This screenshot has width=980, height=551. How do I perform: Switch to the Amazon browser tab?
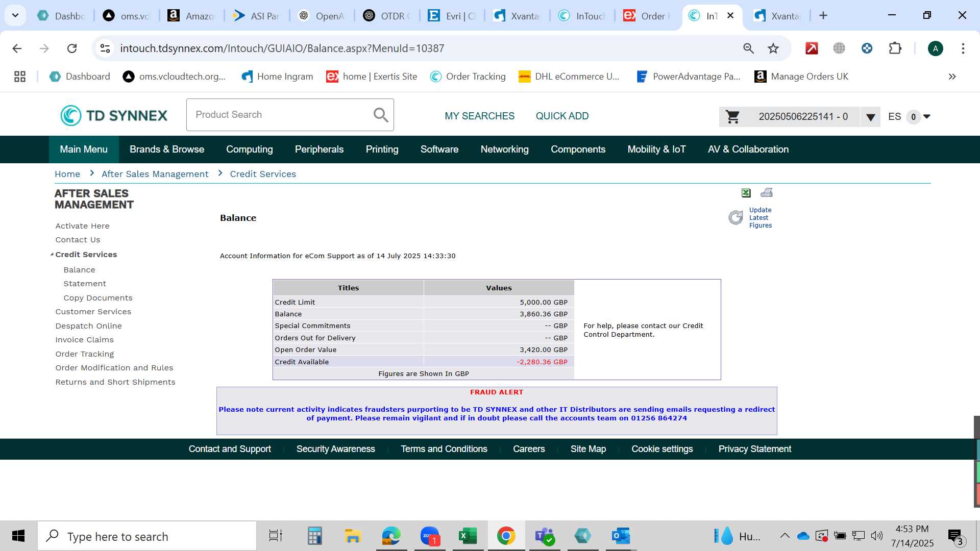pos(192,16)
